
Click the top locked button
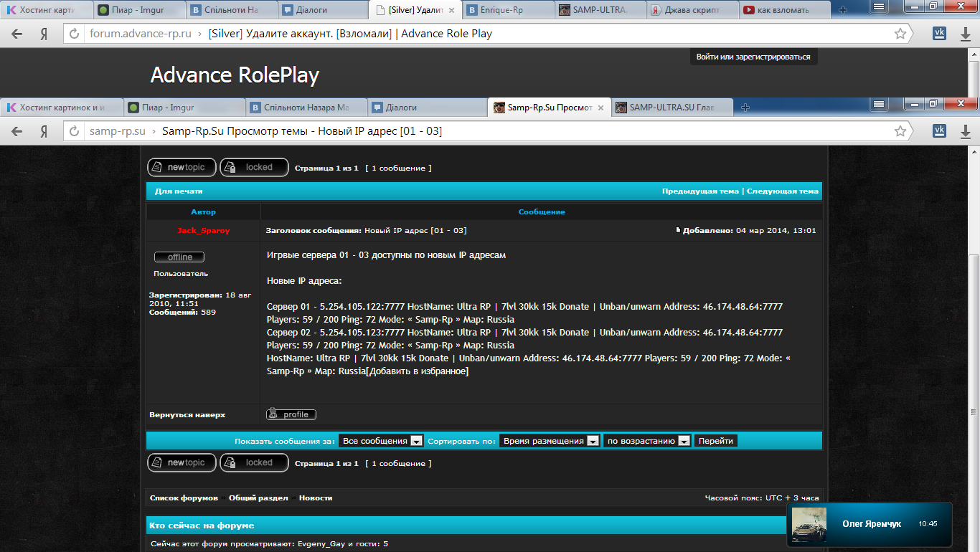click(x=254, y=167)
